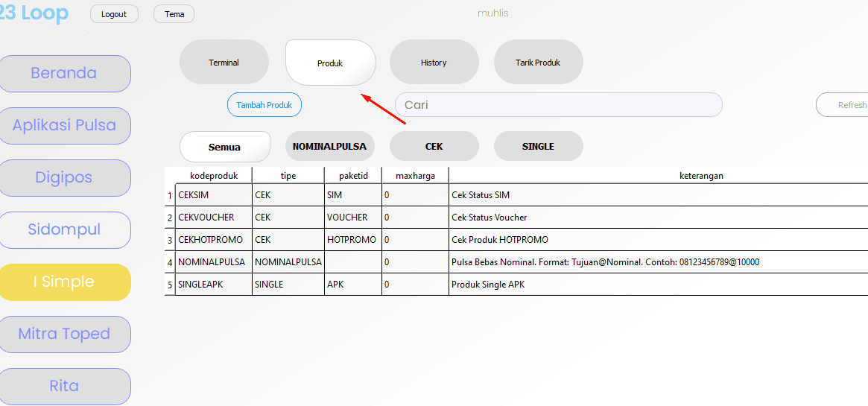Select the I Simple sidebar item
The image size is (868, 406).
coord(63,282)
